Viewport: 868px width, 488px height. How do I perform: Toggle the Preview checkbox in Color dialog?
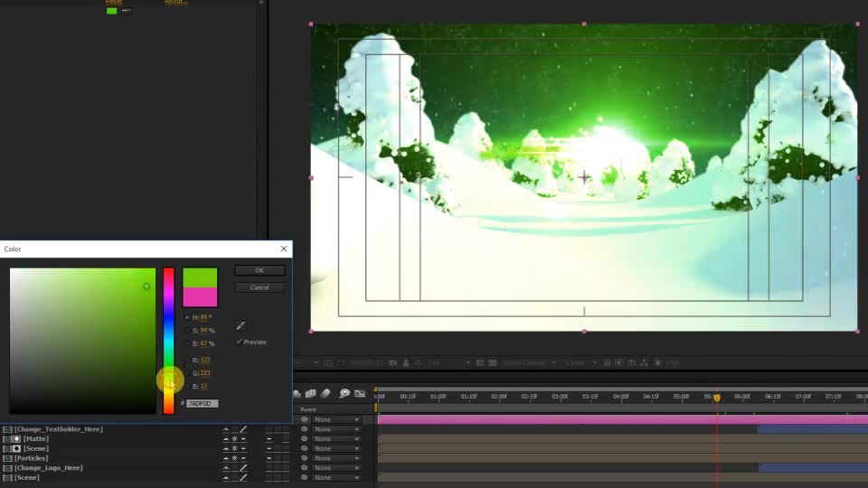pyautogui.click(x=239, y=342)
